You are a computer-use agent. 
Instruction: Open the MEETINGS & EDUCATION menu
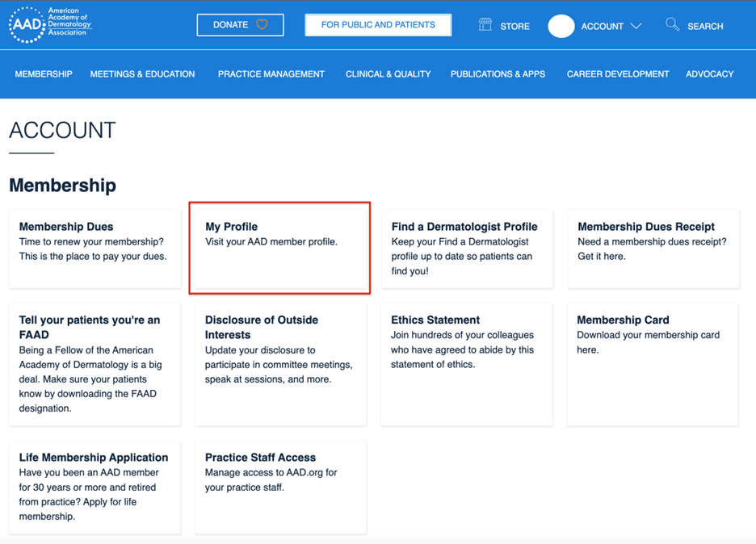(x=142, y=73)
